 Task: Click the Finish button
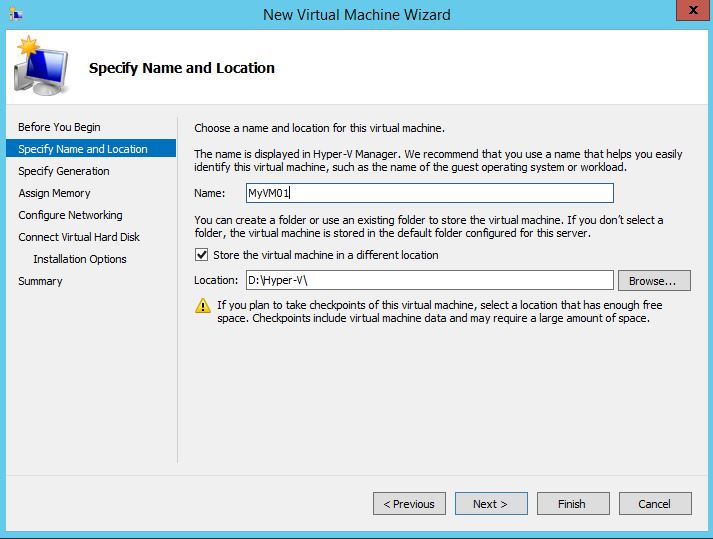(x=573, y=504)
